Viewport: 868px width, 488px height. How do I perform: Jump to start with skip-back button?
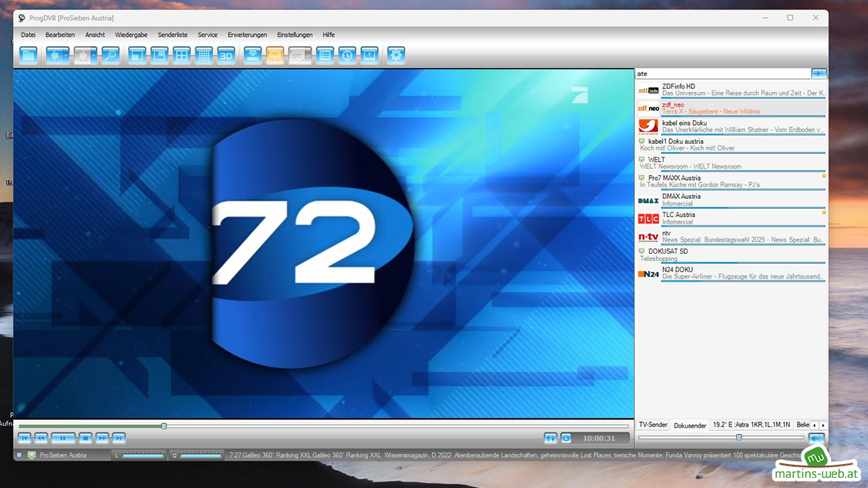point(25,437)
